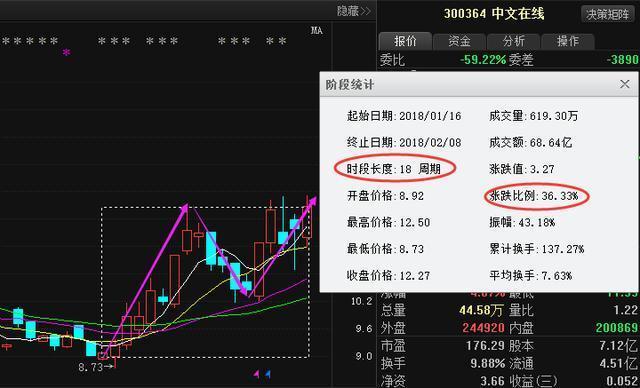Click 市盈 value 176.29
The height and width of the screenshot is (388, 640).
(x=485, y=346)
